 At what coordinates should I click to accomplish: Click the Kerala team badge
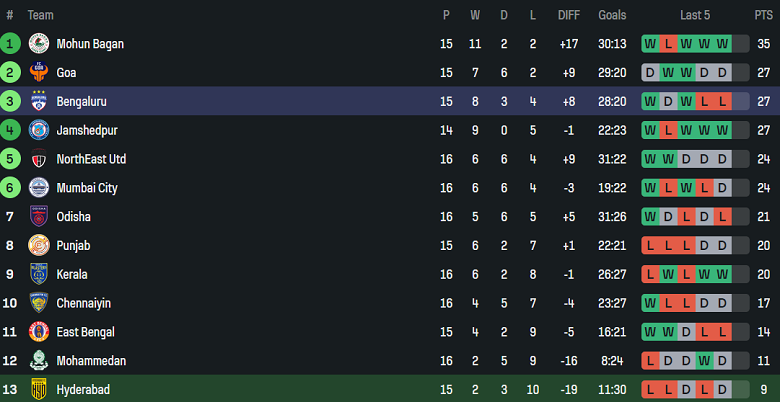tap(39, 274)
